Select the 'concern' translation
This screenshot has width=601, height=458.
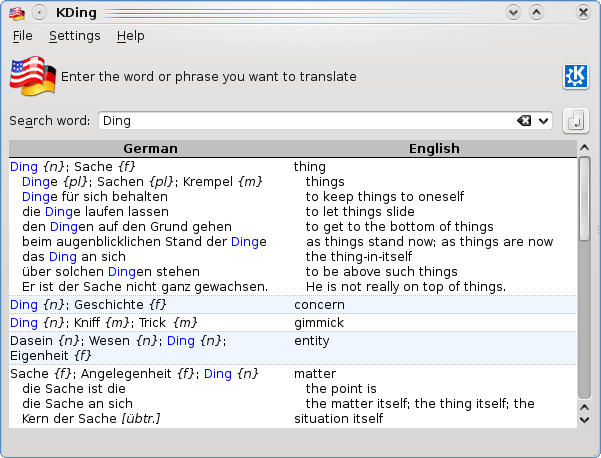click(x=319, y=305)
